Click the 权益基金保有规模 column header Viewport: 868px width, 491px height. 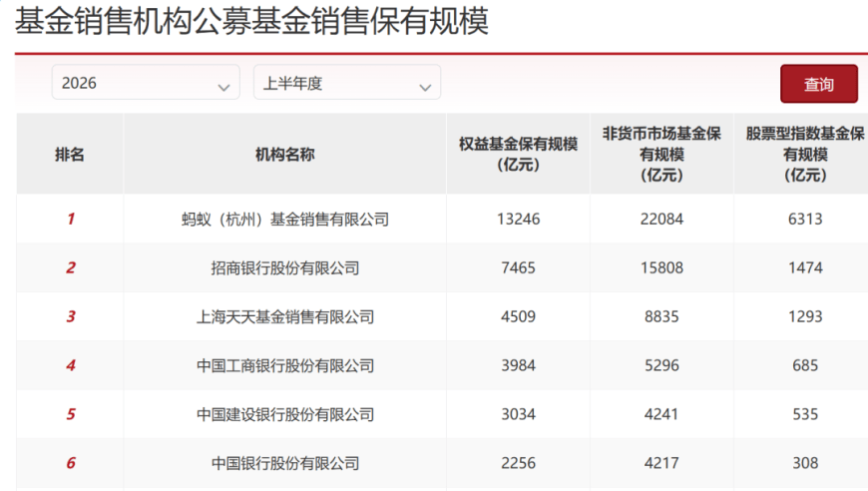tap(518, 154)
